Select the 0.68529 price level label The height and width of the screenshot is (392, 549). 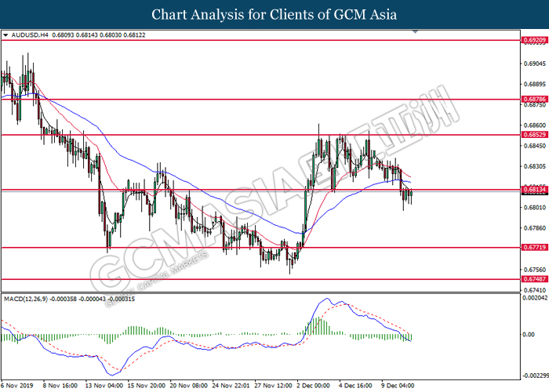tap(535, 135)
